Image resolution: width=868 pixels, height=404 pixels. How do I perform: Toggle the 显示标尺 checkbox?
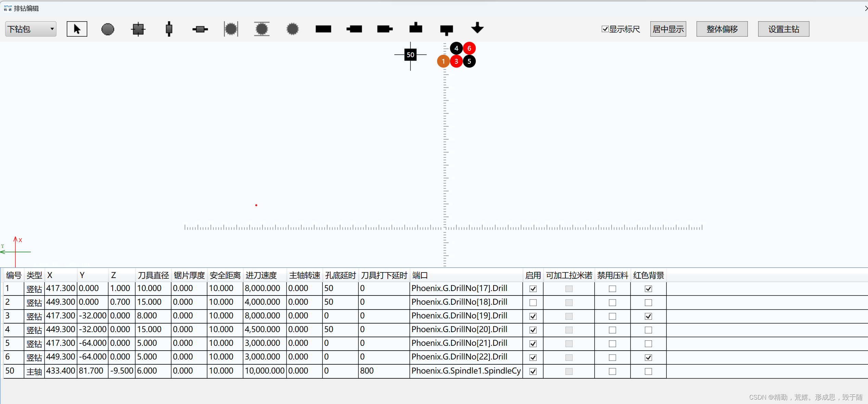tap(605, 29)
